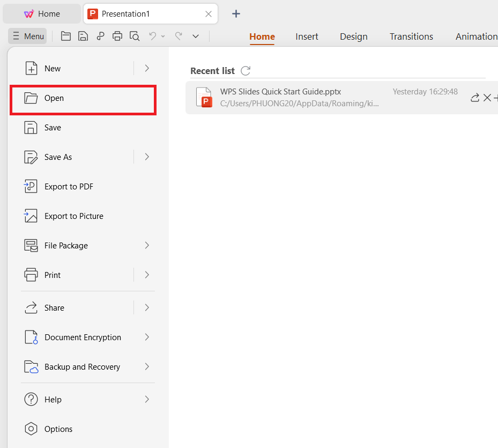Image resolution: width=498 pixels, height=448 pixels.
Task: Expand the Document Encryption submenu chevron
Action: click(147, 337)
